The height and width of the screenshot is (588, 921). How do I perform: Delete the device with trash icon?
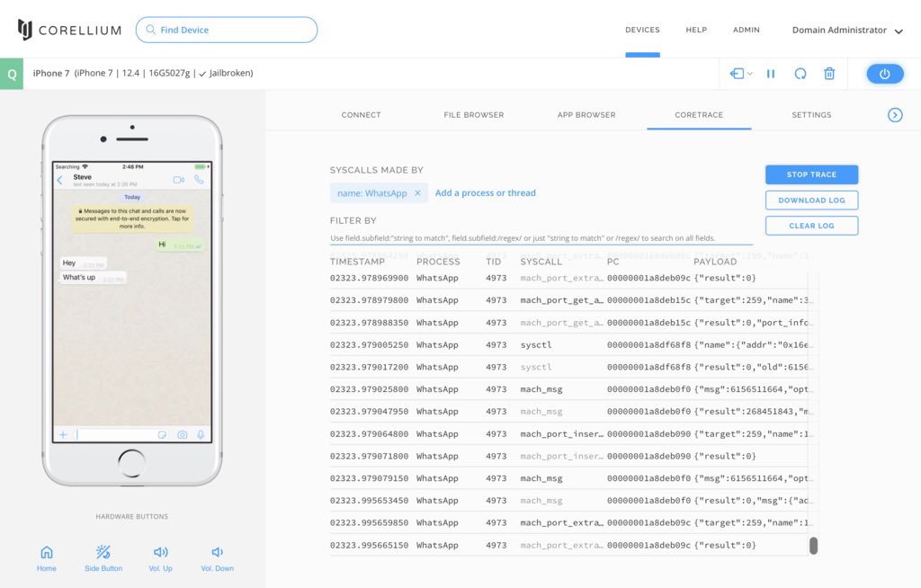(829, 74)
